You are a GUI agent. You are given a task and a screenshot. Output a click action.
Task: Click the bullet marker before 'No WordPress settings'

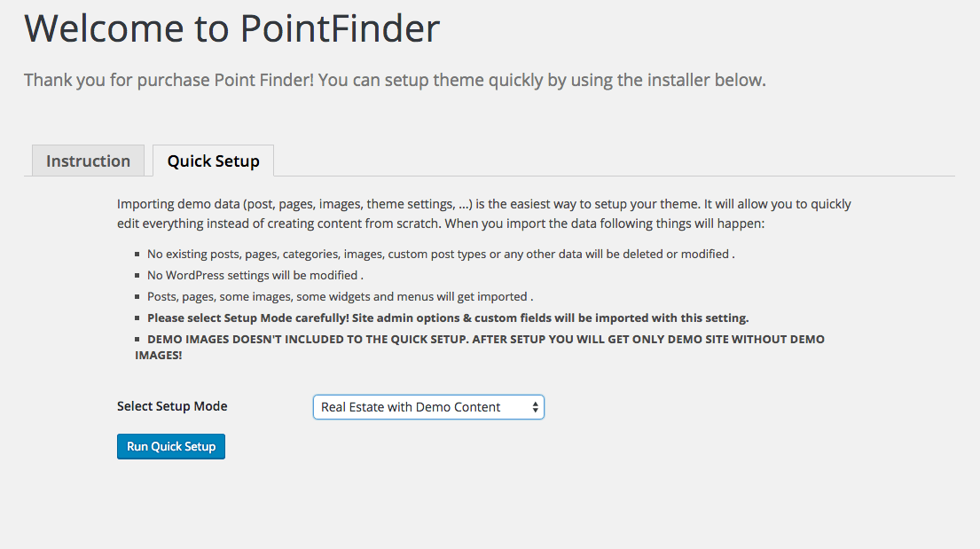tap(137, 276)
